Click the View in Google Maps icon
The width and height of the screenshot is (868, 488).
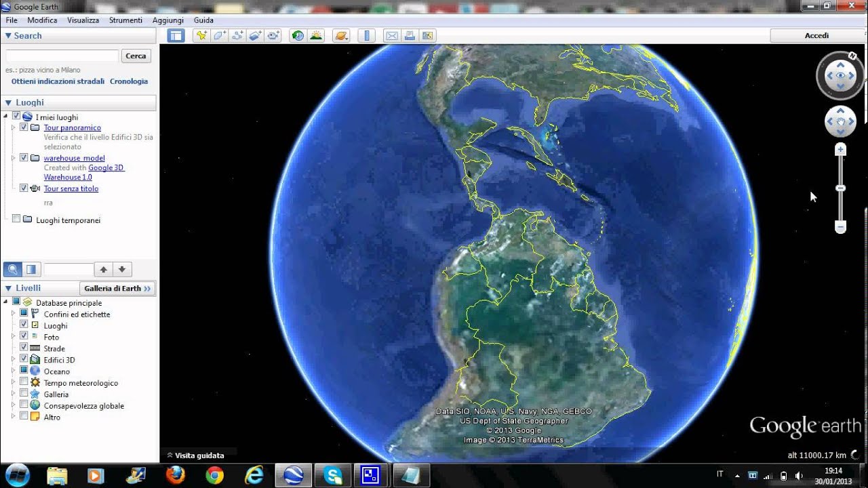[428, 36]
